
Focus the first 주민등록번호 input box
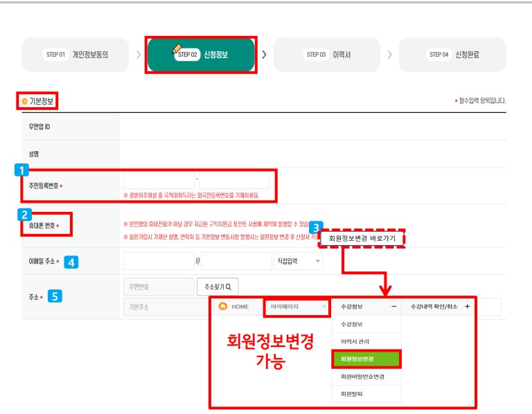click(159, 180)
